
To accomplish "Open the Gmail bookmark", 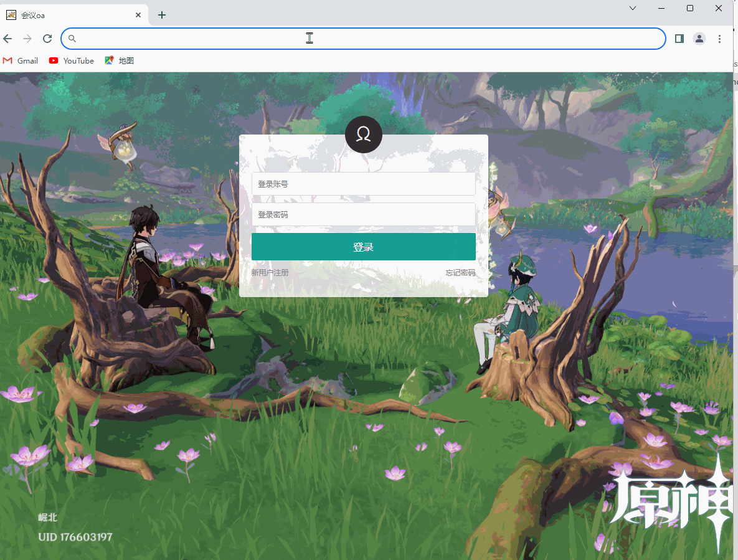I will [x=20, y=60].
